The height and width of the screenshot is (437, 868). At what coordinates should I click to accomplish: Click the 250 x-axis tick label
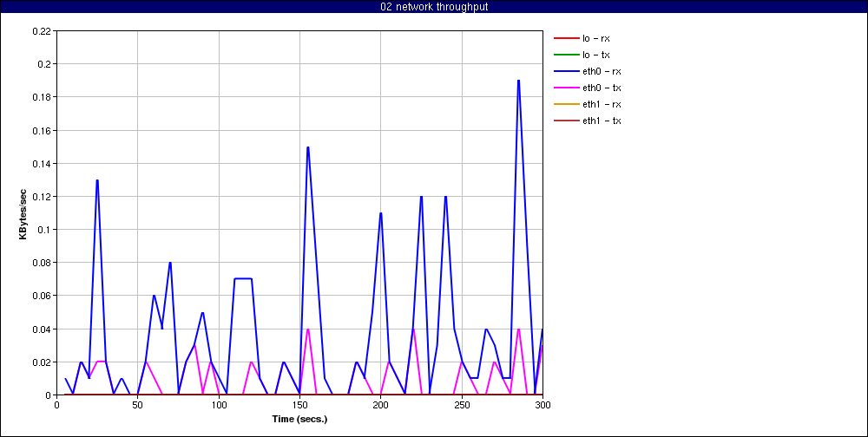[462, 405]
